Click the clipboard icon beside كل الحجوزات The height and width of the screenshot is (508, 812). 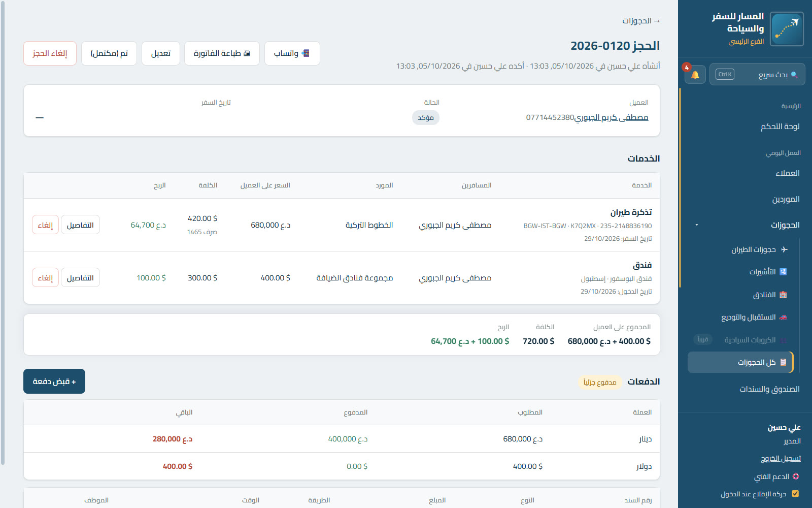pos(783,362)
